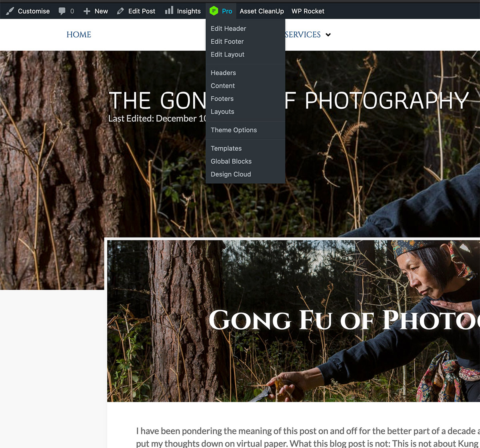The image size is (480, 448).
Task: Select Headers in the Pro menu
Action: tap(223, 73)
